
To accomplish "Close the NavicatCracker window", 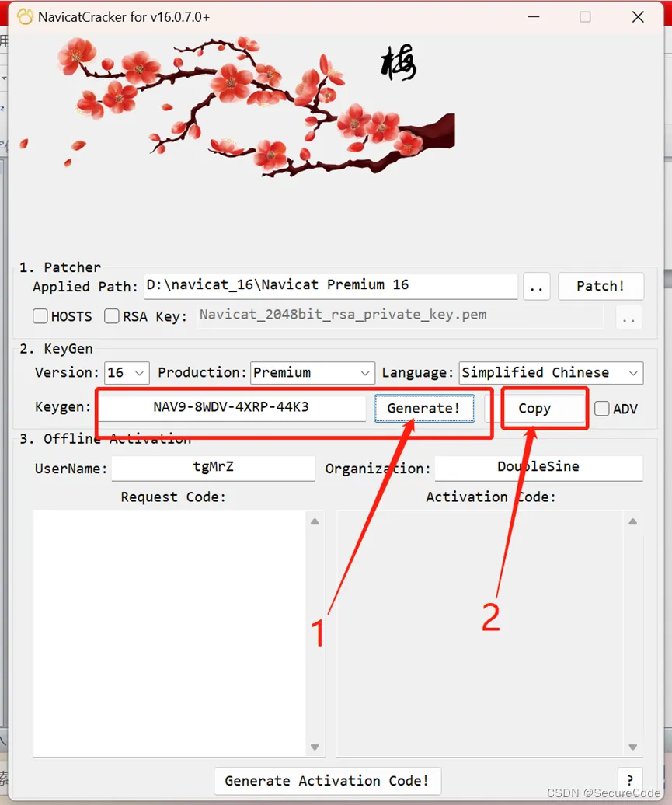I will 638,17.
